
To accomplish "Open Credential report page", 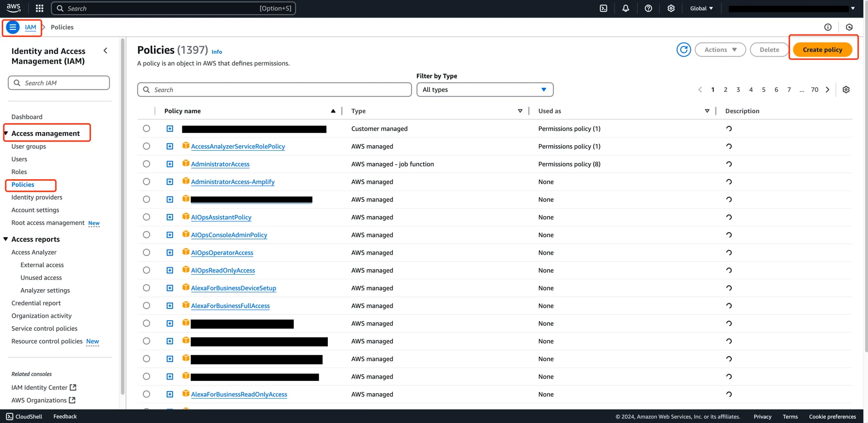I will 36,303.
